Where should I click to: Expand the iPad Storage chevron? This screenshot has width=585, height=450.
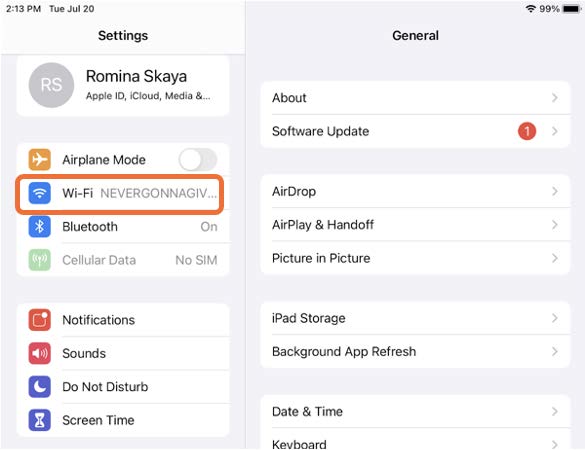click(555, 318)
